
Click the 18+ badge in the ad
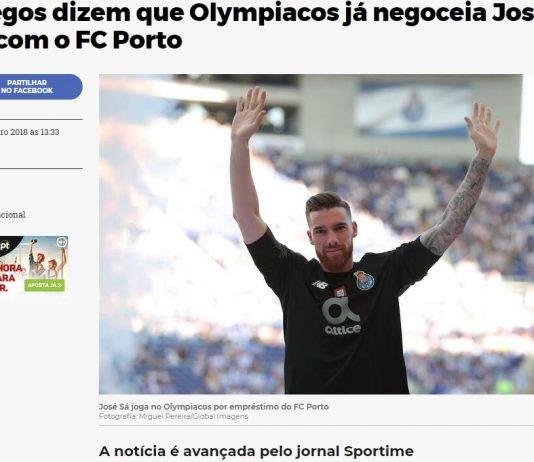62,242
